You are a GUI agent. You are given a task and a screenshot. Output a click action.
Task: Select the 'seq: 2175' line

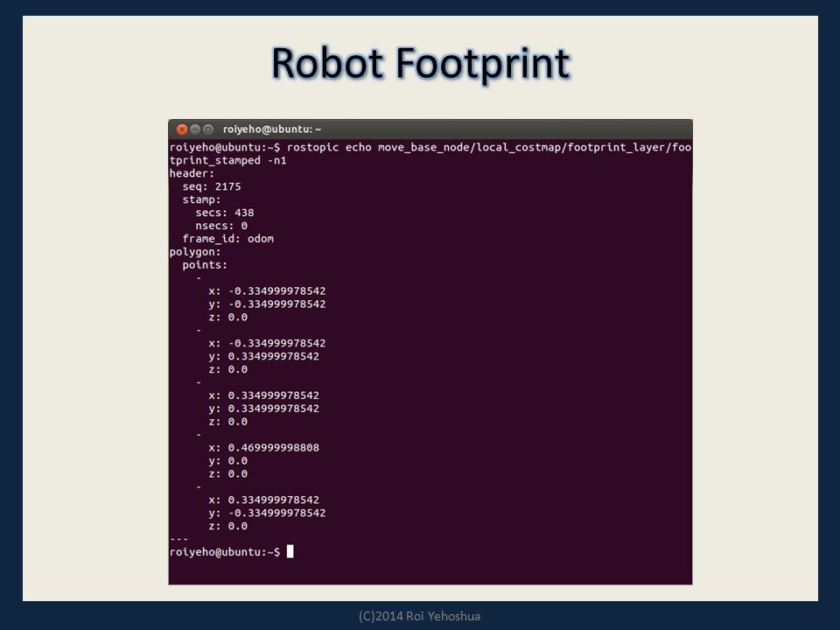point(212,186)
